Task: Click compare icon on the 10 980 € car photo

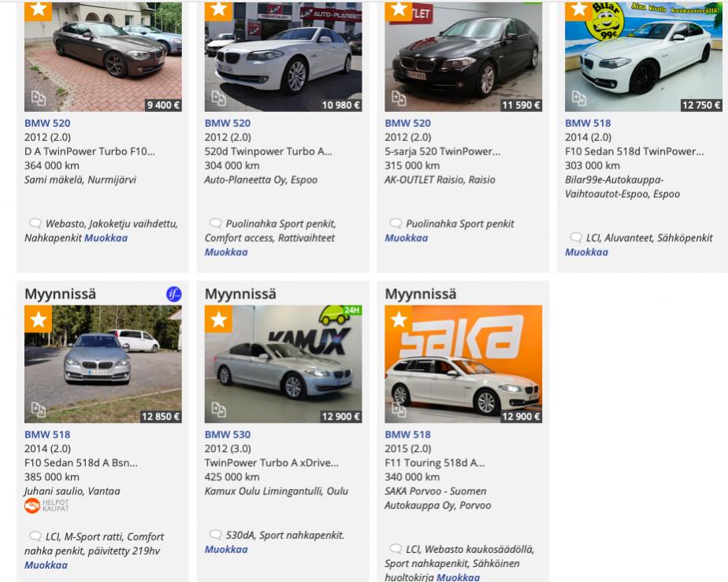Action: (218, 98)
